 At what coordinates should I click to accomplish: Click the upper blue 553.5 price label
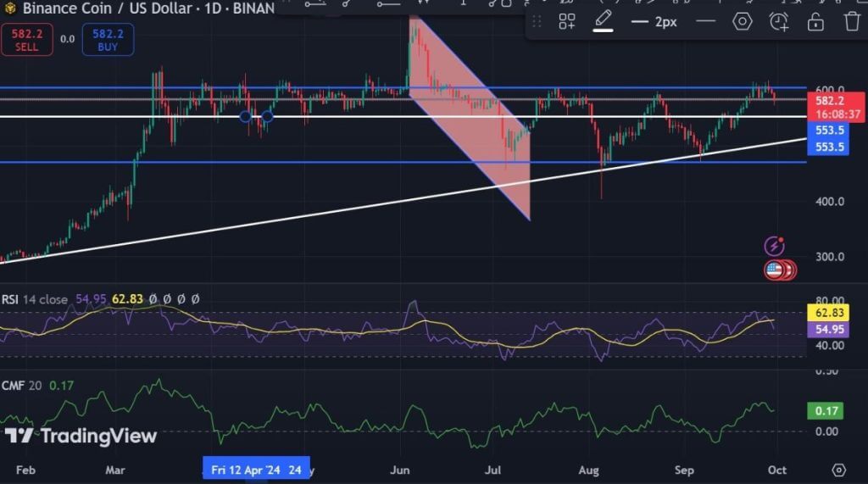pyautogui.click(x=828, y=131)
